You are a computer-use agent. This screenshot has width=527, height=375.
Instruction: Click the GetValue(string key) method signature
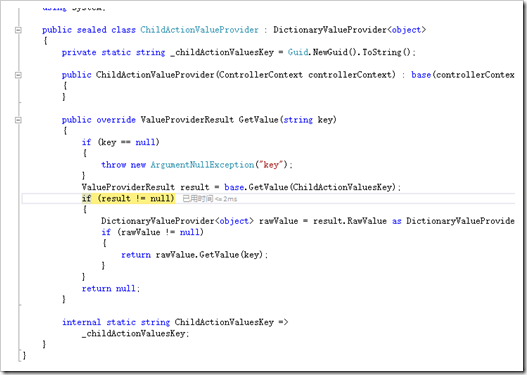click(x=287, y=120)
